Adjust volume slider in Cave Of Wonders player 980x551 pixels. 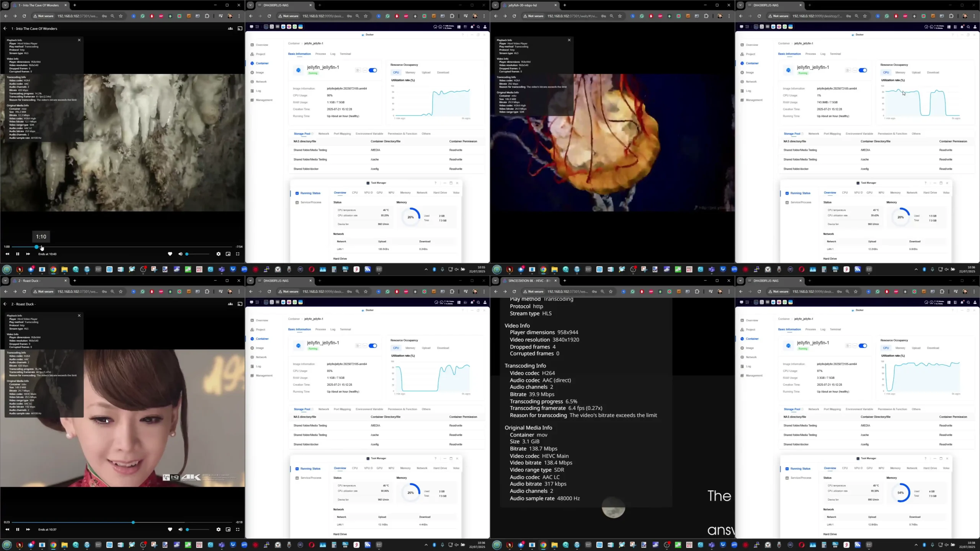point(198,254)
